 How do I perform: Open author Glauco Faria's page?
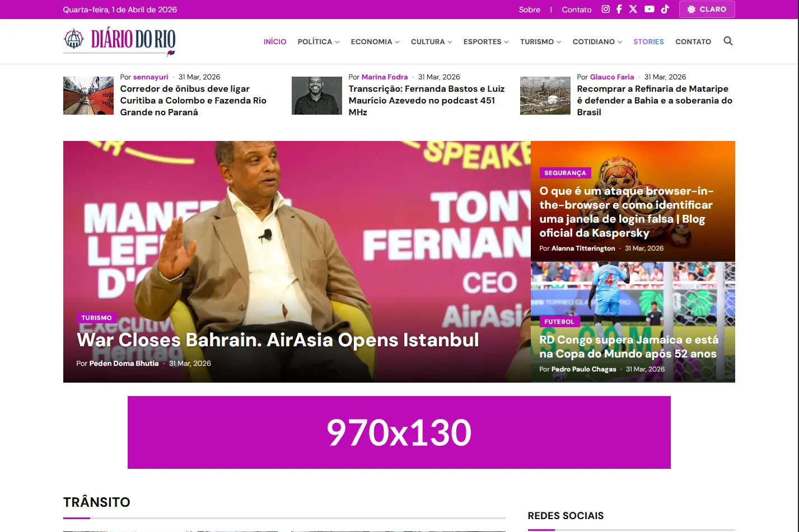click(612, 77)
